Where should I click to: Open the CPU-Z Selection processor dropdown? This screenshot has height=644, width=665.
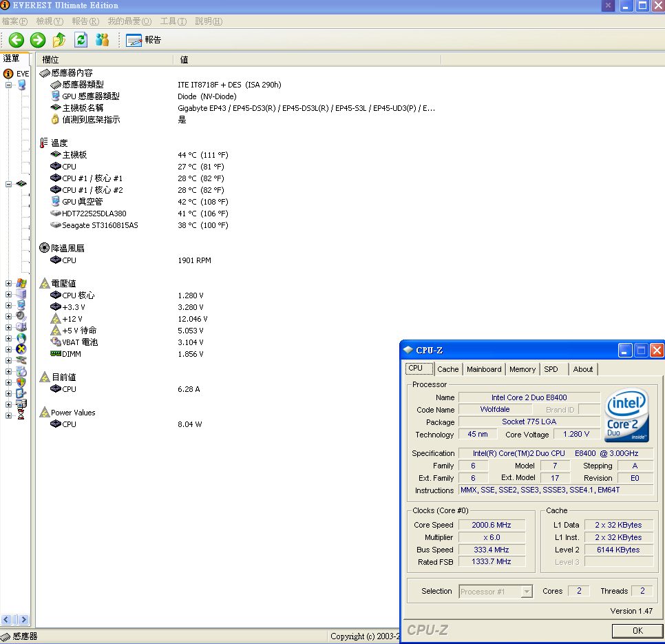point(527,592)
